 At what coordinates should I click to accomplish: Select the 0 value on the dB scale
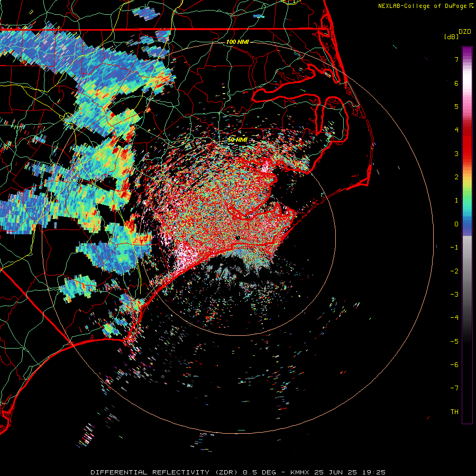pos(456,224)
